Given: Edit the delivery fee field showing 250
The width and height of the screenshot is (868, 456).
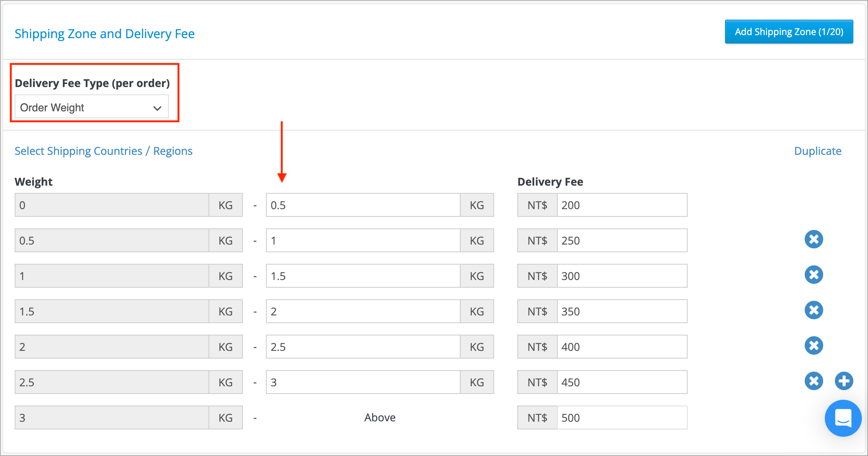Looking at the screenshot, I should (622, 241).
